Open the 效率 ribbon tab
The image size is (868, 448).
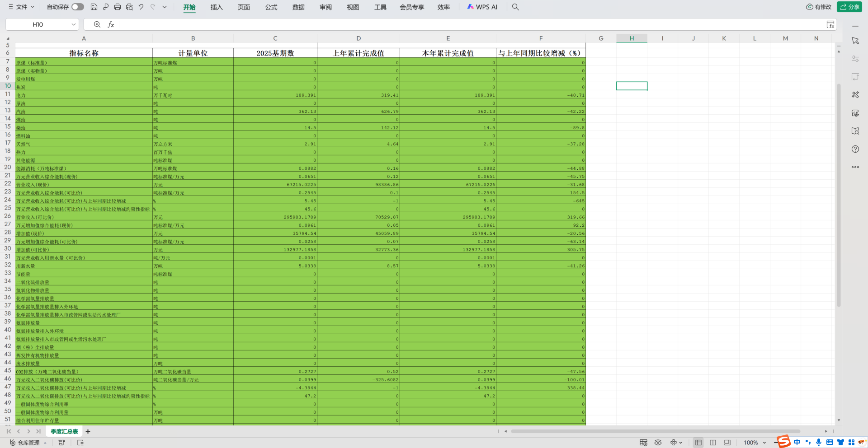click(x=443, y=7)
